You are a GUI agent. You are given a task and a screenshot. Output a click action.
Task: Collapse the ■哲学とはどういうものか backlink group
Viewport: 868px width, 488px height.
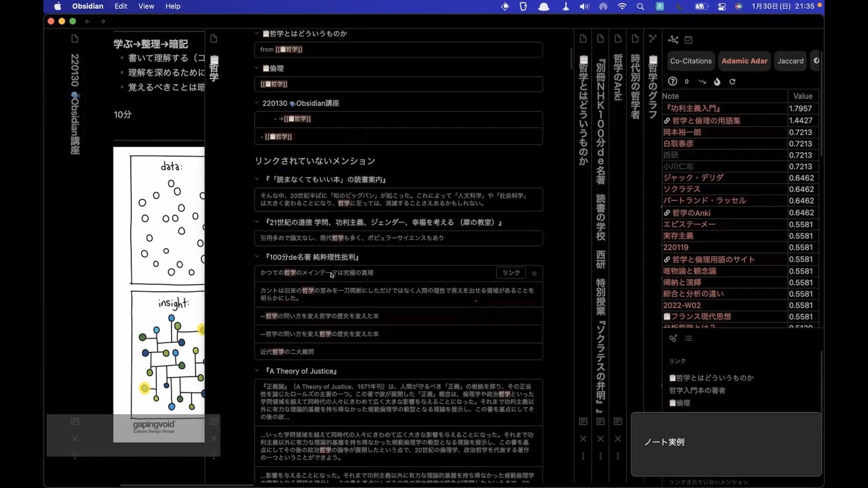(257, 33)
